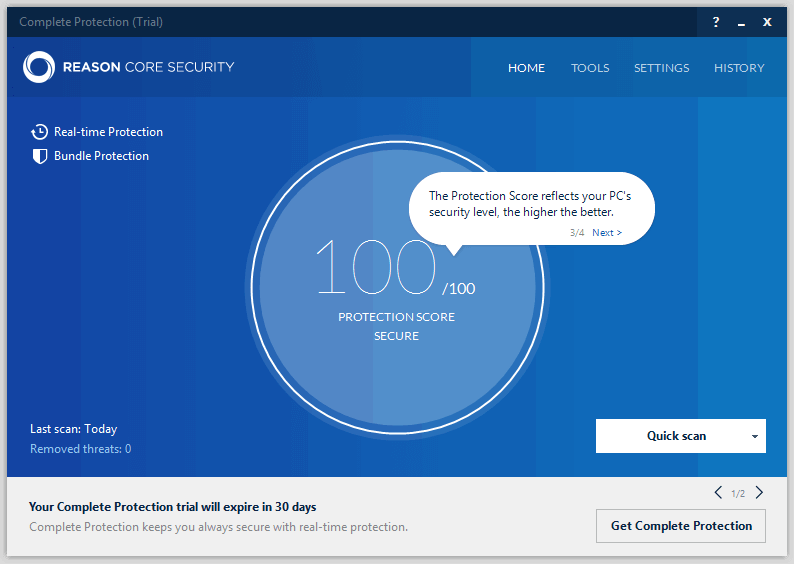Click the 3/4 step counter in tooltip
Screen dimensions: 794x564
(x=577, y=232)
